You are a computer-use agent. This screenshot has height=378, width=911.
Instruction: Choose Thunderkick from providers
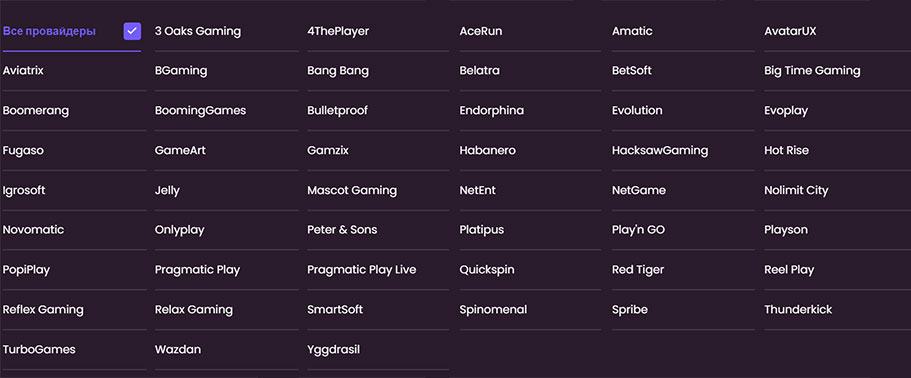(798, 309)
